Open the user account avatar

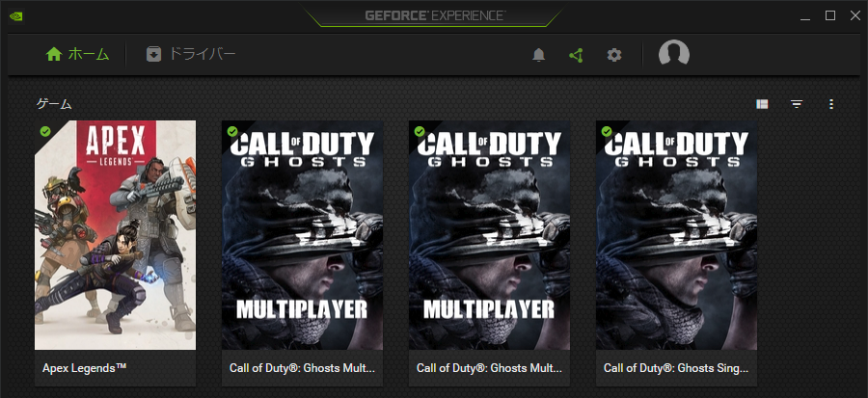click(674, 54)
